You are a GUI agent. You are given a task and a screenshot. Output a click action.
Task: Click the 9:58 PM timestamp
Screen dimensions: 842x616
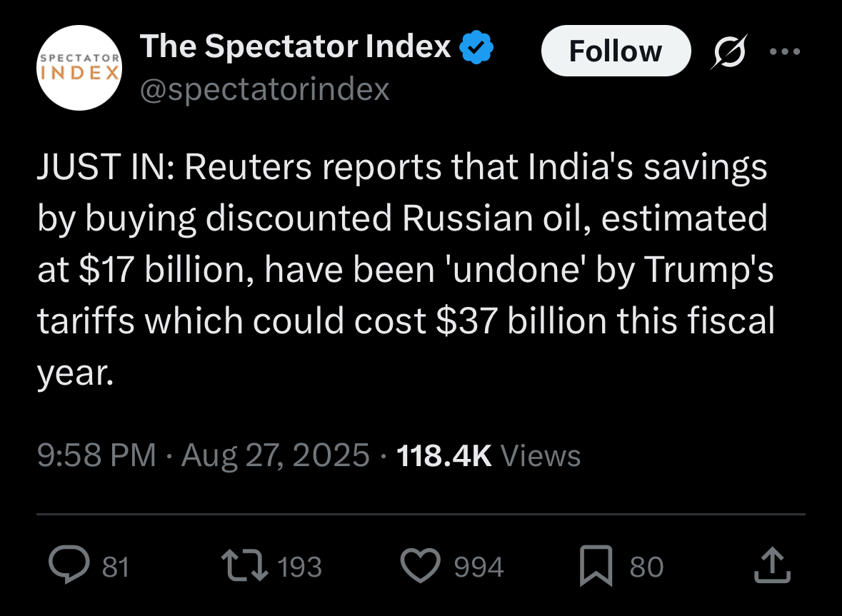[96, 455]
